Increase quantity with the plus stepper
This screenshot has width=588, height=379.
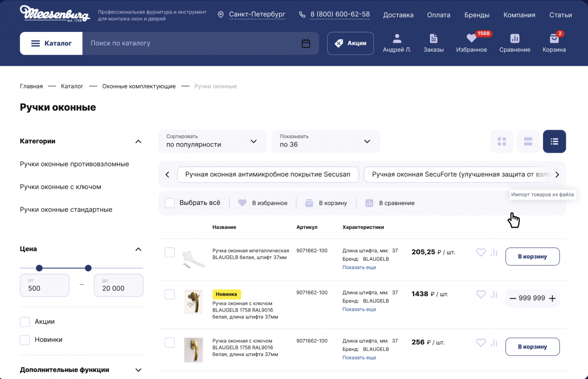point(552,299)
